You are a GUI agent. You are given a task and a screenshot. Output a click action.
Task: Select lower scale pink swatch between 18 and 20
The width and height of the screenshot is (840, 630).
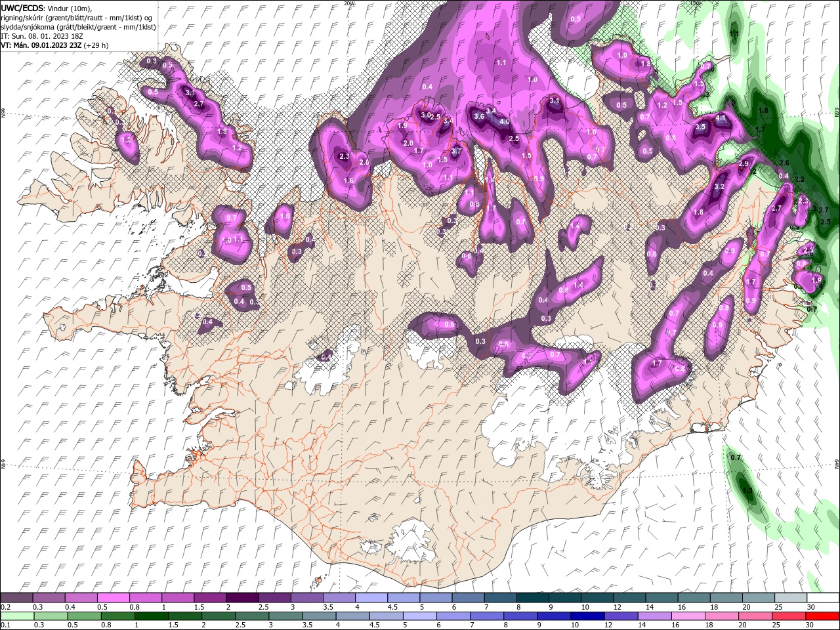coord(721,616)
